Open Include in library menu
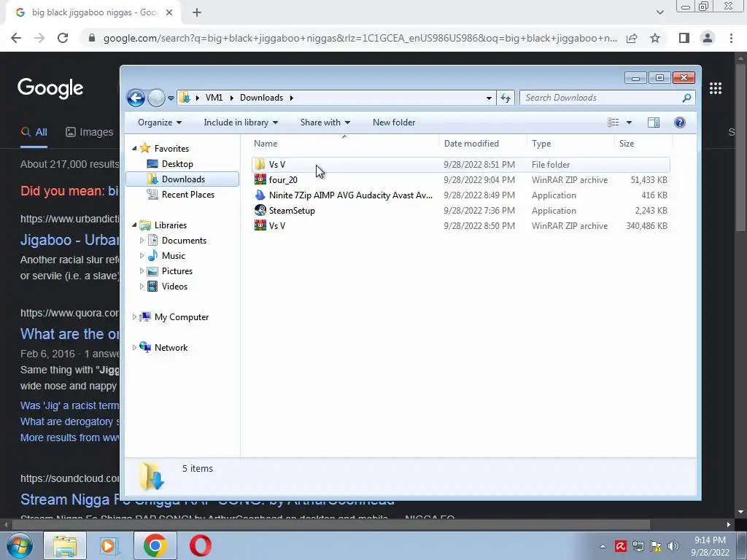Screen dimensions: 747x560 click(x=241, y=122)
